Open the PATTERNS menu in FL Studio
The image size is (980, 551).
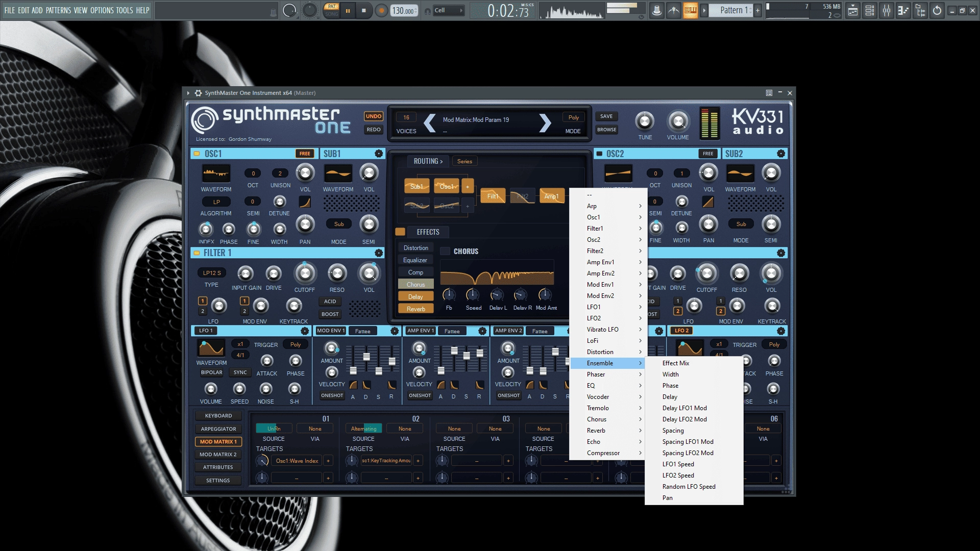click(x=58, y=10)
